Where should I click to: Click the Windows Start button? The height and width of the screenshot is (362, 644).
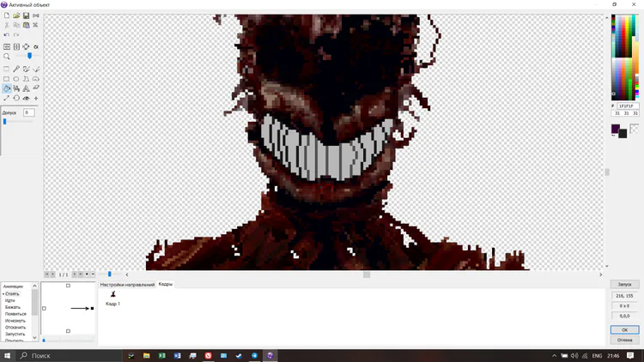7,355
